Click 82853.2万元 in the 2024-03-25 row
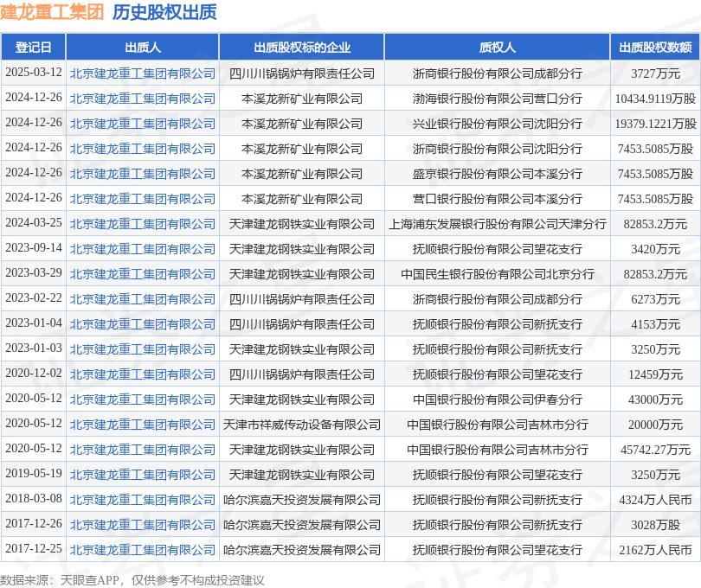The width and height of the screenshot is (701, 588). point(655,224)
